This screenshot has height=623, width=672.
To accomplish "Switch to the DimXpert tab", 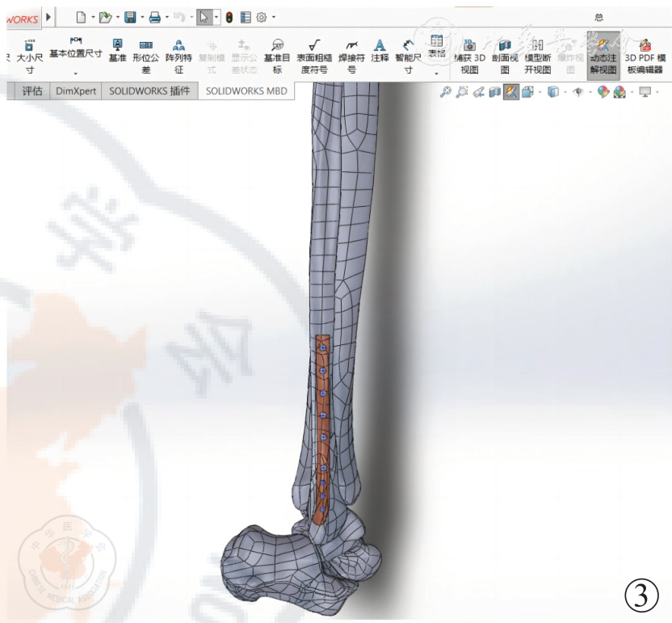I will (74, 91).
